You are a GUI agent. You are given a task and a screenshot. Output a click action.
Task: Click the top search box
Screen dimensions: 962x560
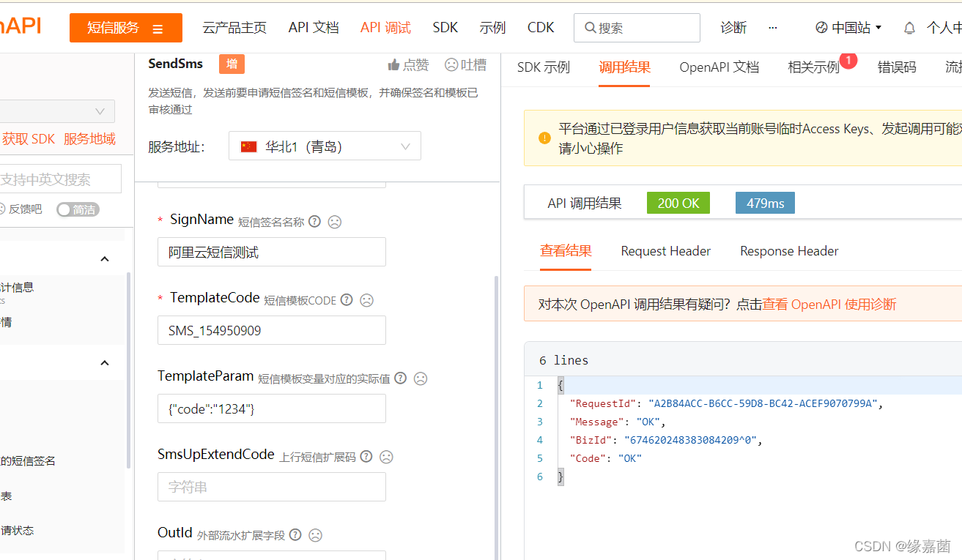coord(637,28)
